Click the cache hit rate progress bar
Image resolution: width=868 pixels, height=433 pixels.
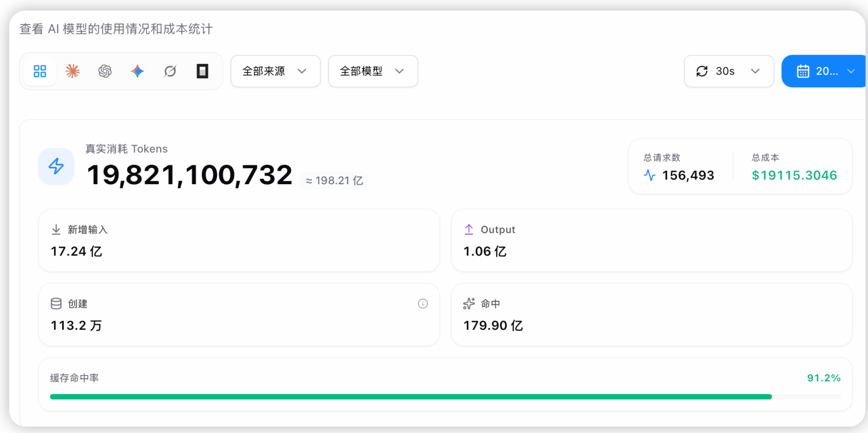pos(445,397)
